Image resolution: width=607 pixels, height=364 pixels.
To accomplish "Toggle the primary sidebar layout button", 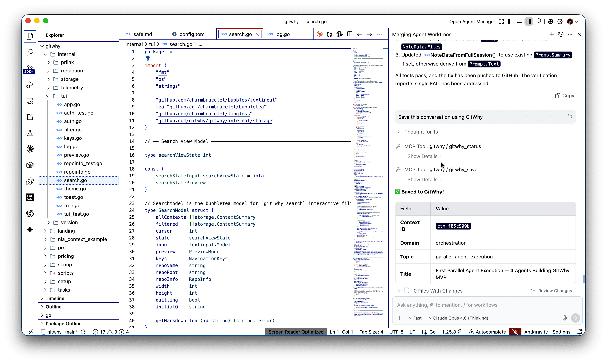I will [510, 22].
